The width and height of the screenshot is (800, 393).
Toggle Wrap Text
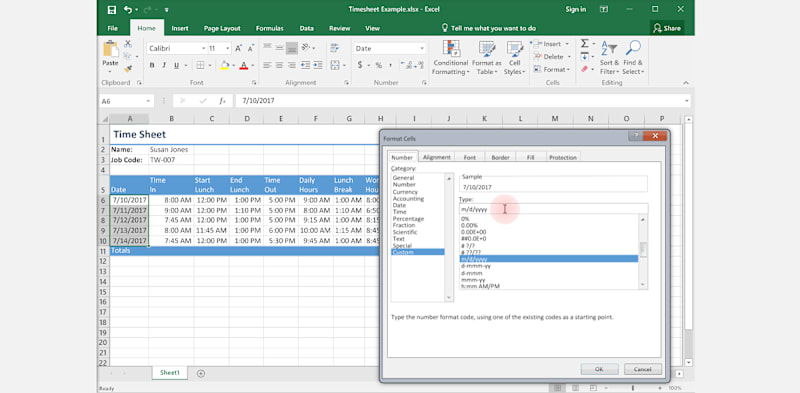[335, 48]
